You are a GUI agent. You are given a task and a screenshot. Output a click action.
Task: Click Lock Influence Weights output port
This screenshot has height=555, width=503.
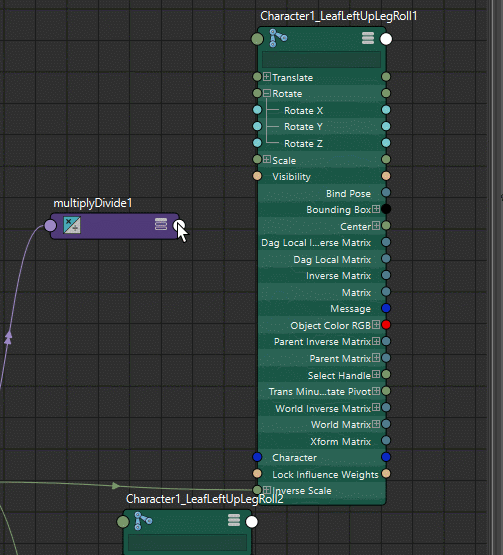coord(386,474)
